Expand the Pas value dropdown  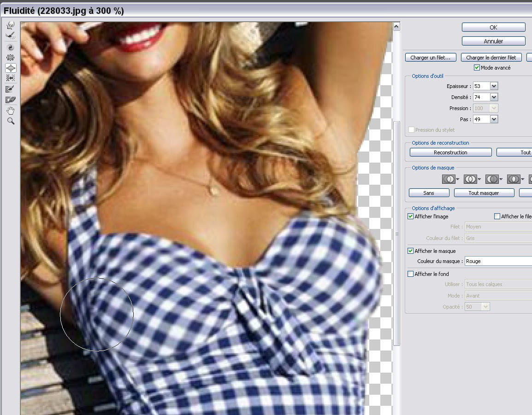[494, 119]
